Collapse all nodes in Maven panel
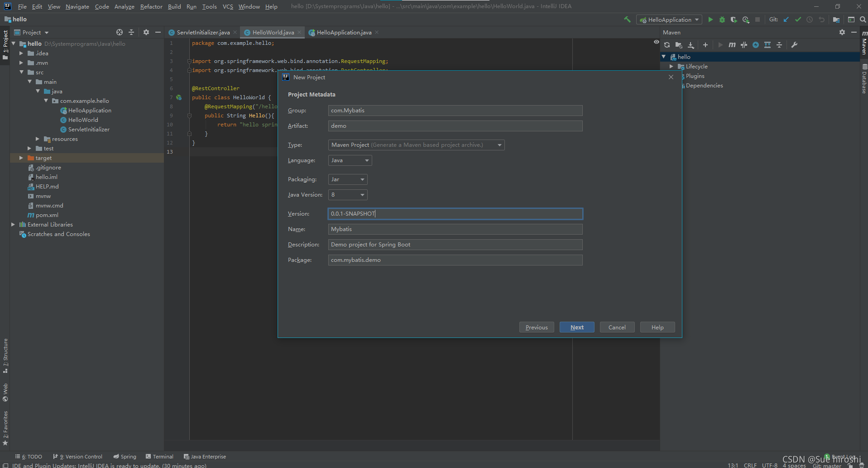The width and height of the screenshot is (868, 468). (779, 45)
